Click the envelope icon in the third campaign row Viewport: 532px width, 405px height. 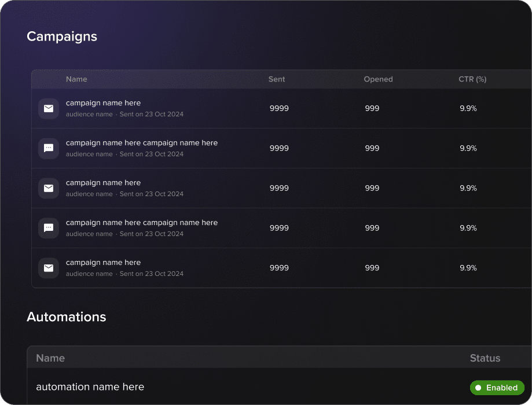(x=49, y=188)
